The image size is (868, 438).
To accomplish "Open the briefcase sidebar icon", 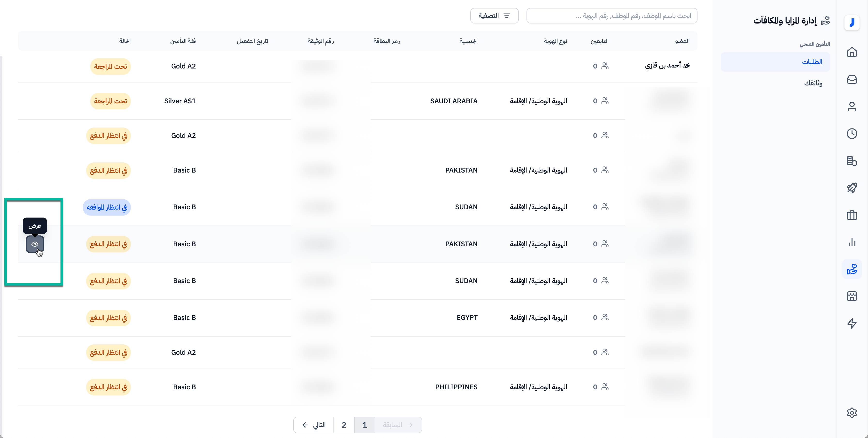I will point(852,215).
